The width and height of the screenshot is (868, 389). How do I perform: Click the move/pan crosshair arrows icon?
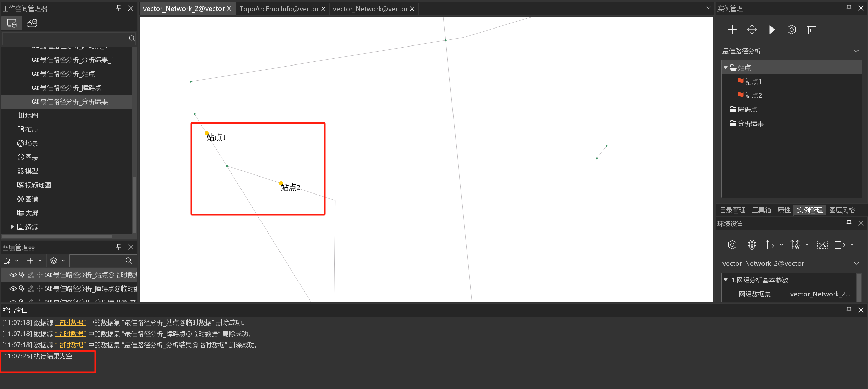click(x=752, y=30)
